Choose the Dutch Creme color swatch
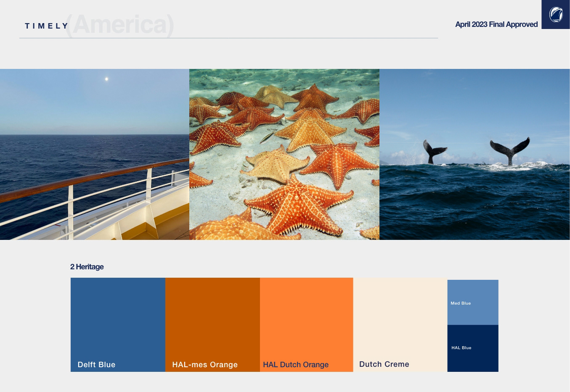Image resolution: width=570 pixels, height=392 pixels. click(x=400, y=325)
